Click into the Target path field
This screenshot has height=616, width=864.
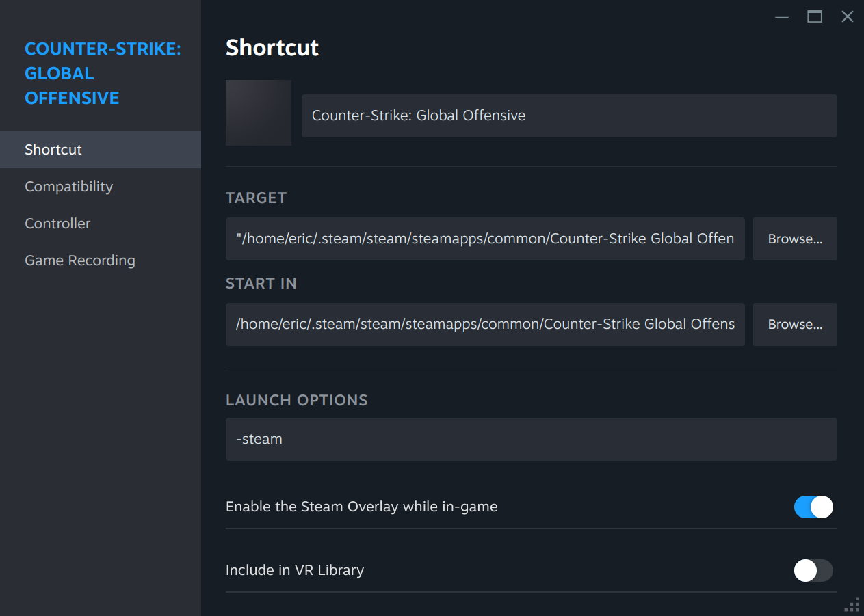[x=485, y=239]
